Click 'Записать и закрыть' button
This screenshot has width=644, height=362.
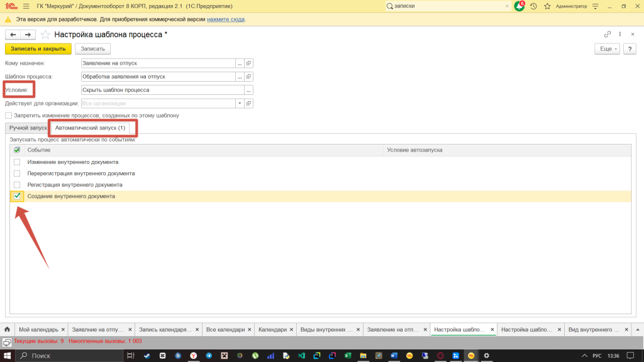coord(38,49)
